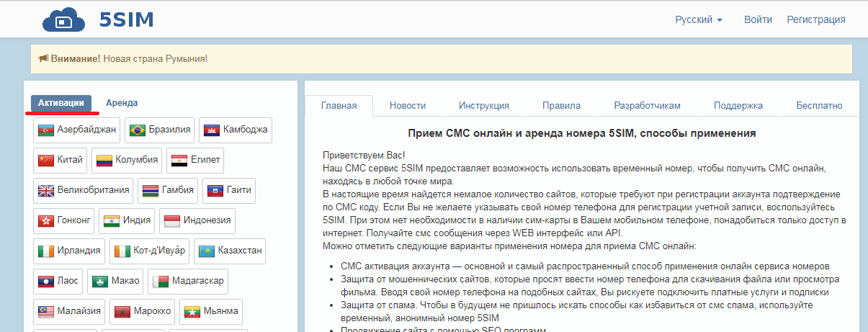Image resolution: width=868 pixels, height=332 pixels.
Task: Click the Kazakhstan flag icon
Action: pos(205,251)
